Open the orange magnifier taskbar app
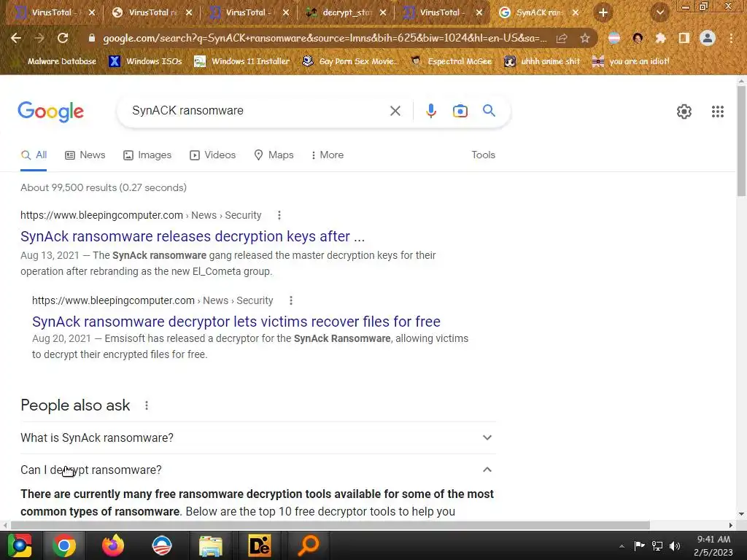The width and height of the screenshot is (747, 560). click(x=309, y=545)
